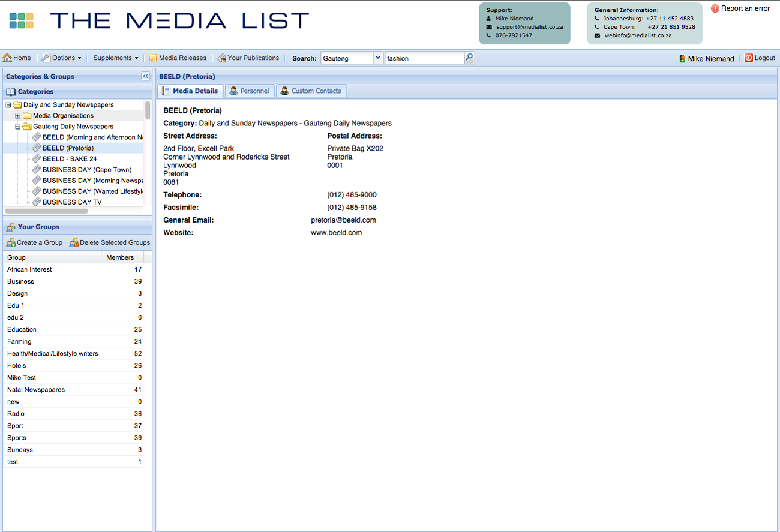The height and width of the screenshot is (532, 780).
Task: Click The Media List logo squares
Action: click(x=22, y=21)
